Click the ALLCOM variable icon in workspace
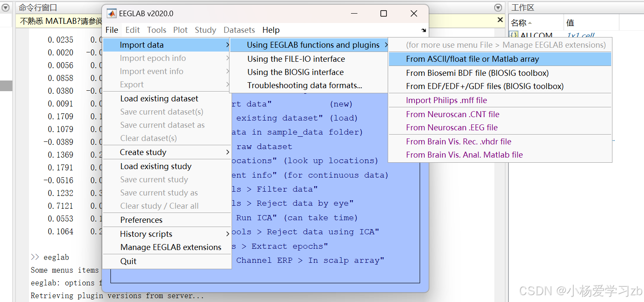Screen dimensions: 644x302 click(514, 35)
